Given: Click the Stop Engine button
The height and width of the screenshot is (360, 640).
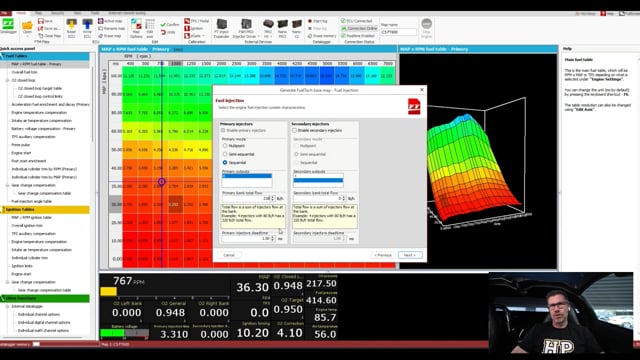Looking at the screenshot, I should tap(427, 28).
